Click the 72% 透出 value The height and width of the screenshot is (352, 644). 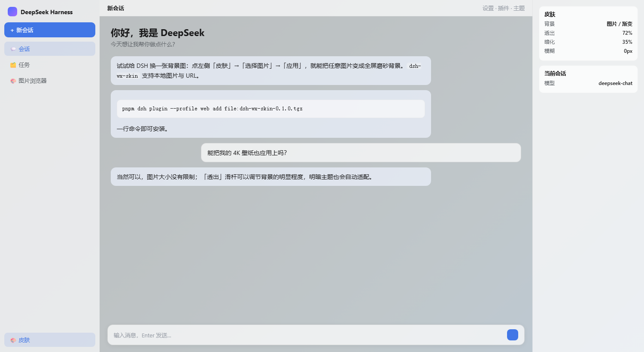[627, 33]
